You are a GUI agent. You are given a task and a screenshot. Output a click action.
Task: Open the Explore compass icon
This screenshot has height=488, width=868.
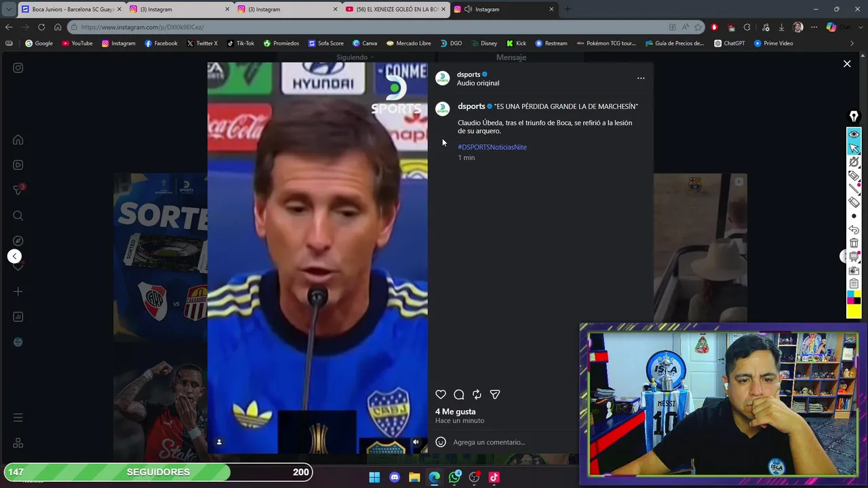pyautogui.click(x=18, y=241)
